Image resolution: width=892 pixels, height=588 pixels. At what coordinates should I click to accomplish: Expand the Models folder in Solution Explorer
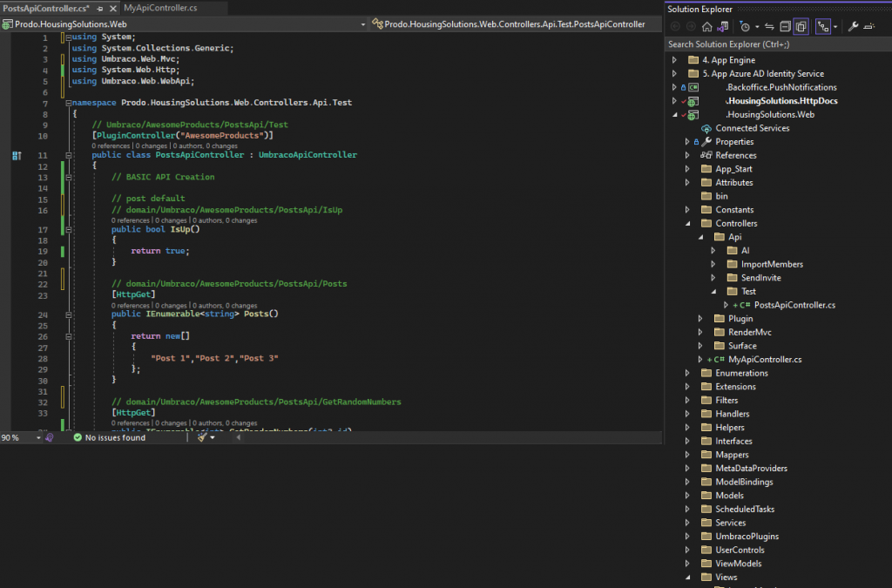687,496
